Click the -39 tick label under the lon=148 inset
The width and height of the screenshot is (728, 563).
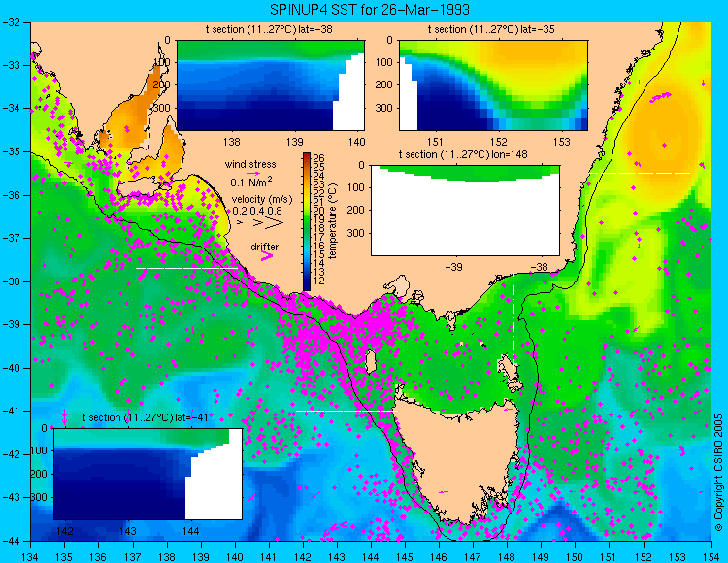pyautogui.click(x=453, y=267)
